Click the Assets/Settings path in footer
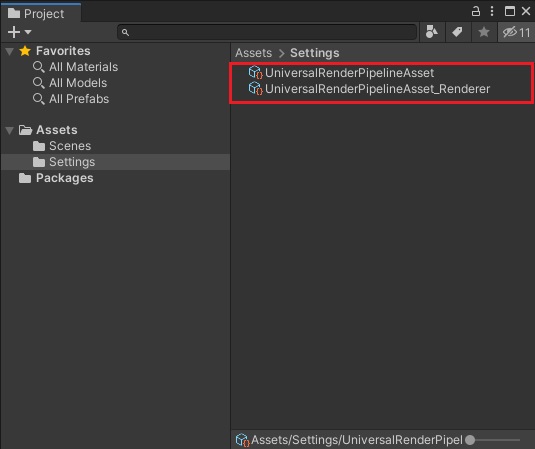The height and width of the screenshot is (449, 535). 357,440
